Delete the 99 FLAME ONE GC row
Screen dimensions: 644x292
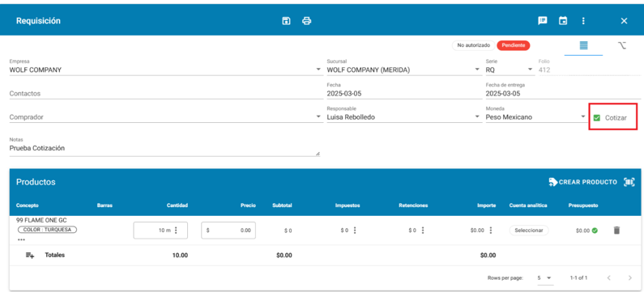point(616,231)
